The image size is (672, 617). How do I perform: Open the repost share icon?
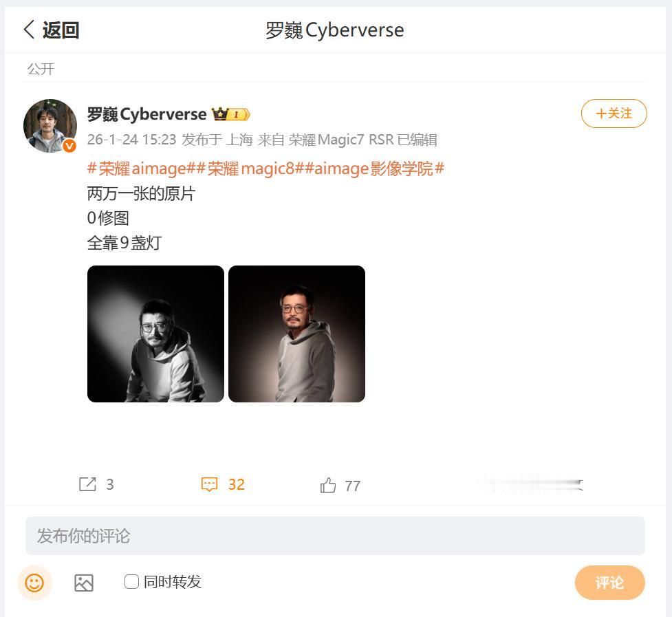pyautogui.click(x=87, y=484)
